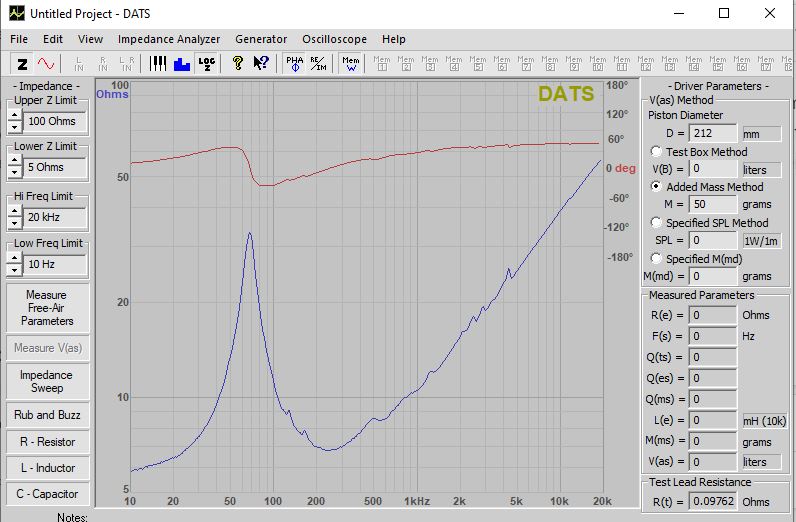The height and width of the screenshot is (522, 796).
Task: Select the Z impedance analyzer mode icon
Action: pos(22,64)
